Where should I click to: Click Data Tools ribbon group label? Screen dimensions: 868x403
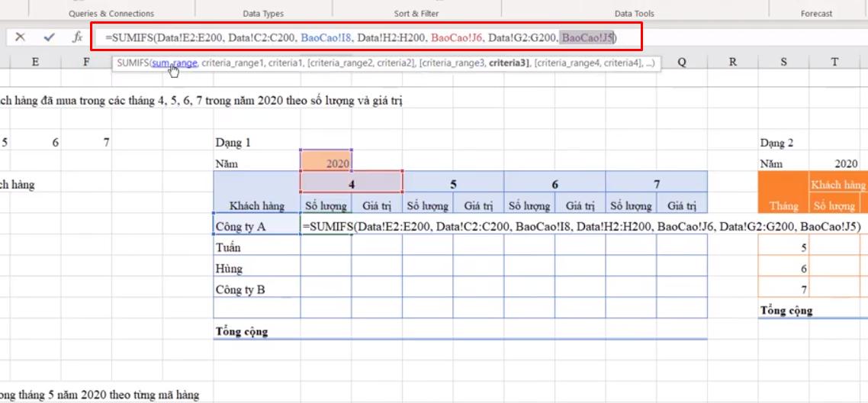tap(635, 13)
